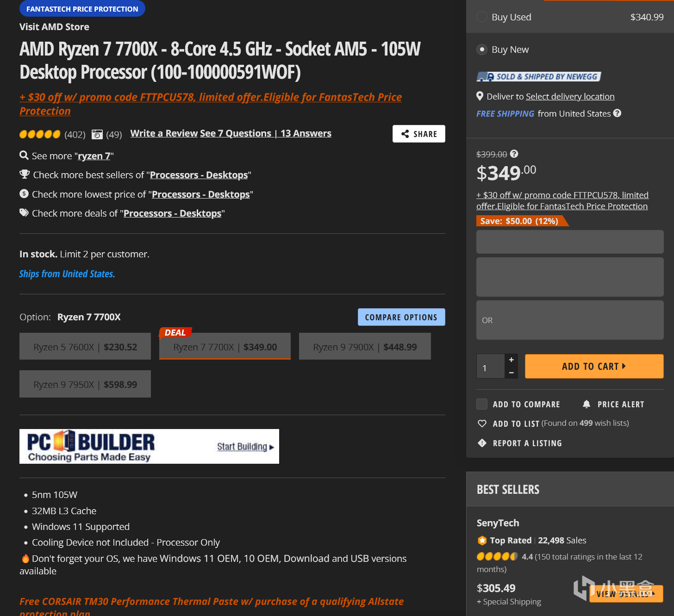This screenshot has width=674, height=616.
Task: Open Free CORSAIR TM30 Thermal Paste offer
Action: click(x=212, y=607)
